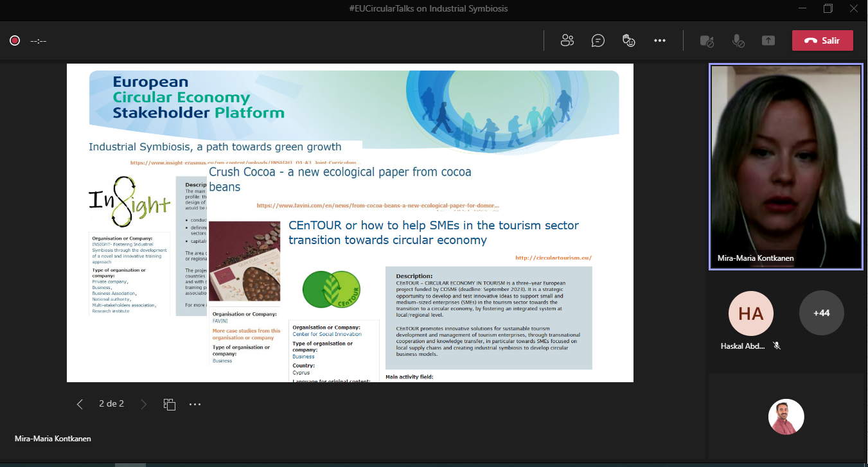Click 'CEnTOUR or how to help SMEs' heading
This screenshot has width=868, height=467.
[434, 233]
